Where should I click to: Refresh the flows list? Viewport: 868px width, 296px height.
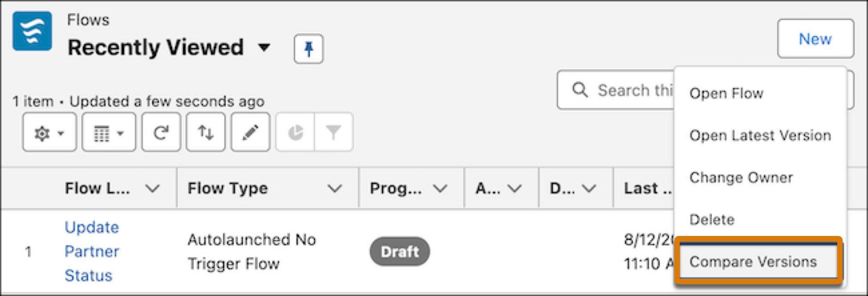(x=161, y=132)
